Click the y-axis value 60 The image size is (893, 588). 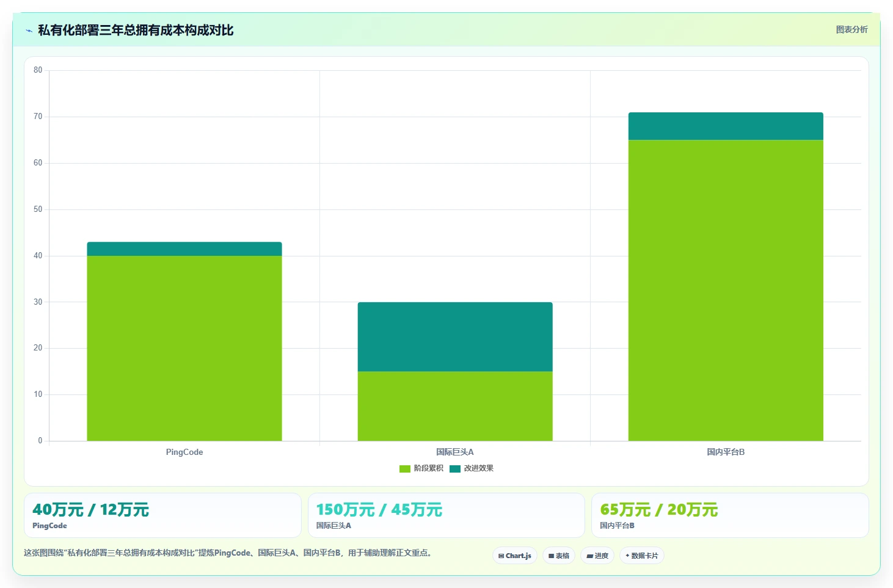38,163
